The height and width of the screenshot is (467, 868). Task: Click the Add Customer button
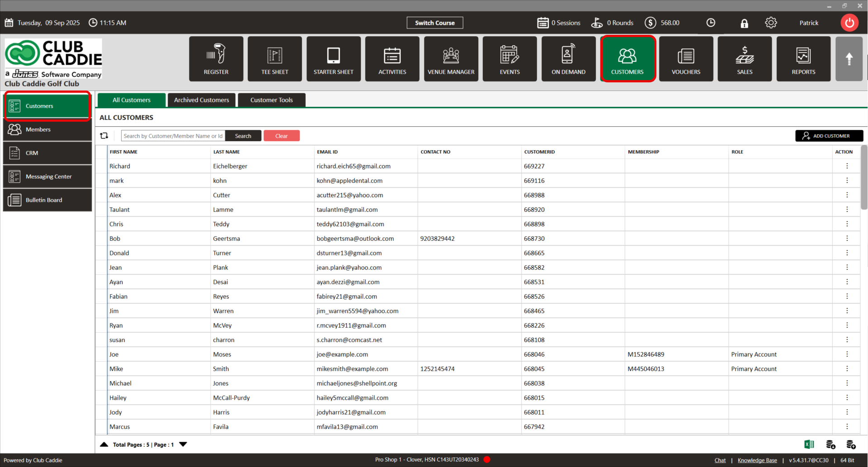point(829,136)
